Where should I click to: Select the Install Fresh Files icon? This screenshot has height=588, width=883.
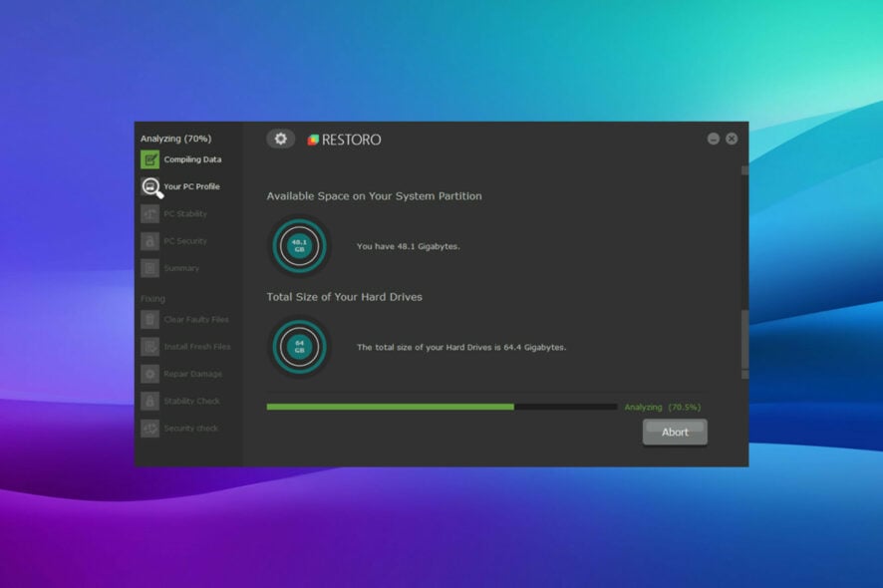tap(149, 347)
